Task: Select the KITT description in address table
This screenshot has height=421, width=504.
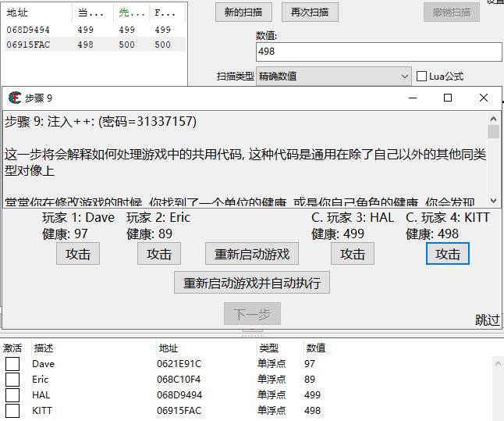Action: [x=42, y=411]
